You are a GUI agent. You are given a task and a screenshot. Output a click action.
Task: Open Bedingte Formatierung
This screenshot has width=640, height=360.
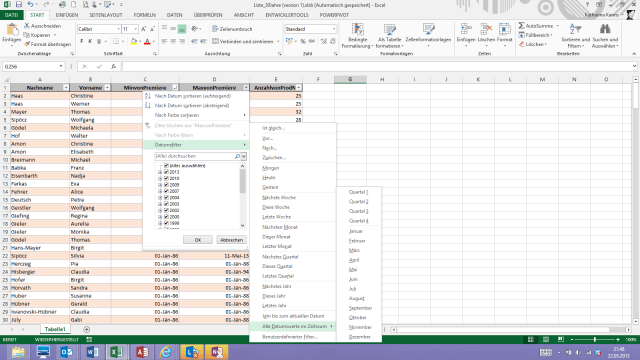[358, 36]
